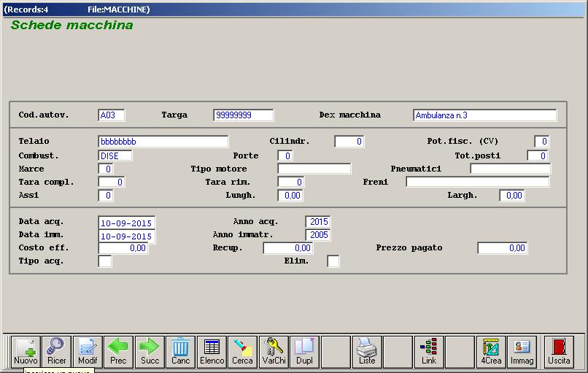Click the small Tipo acq. box

coord(105,261)
